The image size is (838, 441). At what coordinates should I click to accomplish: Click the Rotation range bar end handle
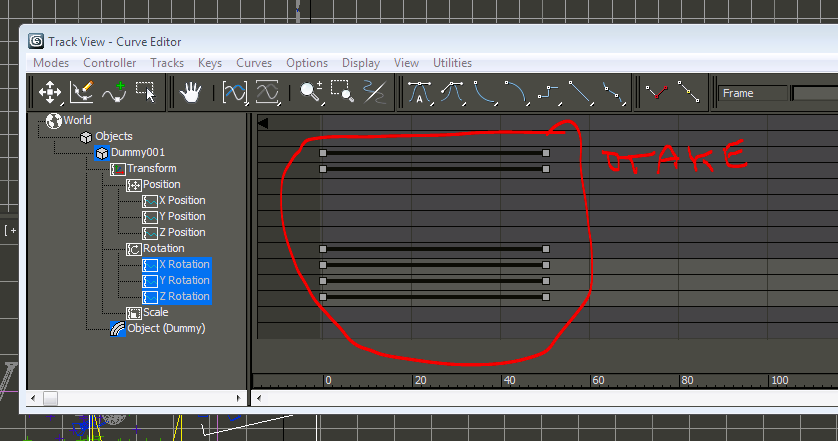coord(546,249)
